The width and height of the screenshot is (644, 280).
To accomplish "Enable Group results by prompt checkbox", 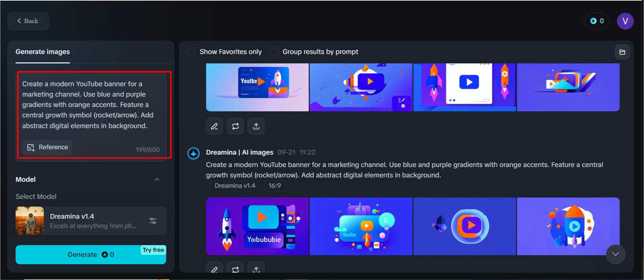I will pos(274,51).
